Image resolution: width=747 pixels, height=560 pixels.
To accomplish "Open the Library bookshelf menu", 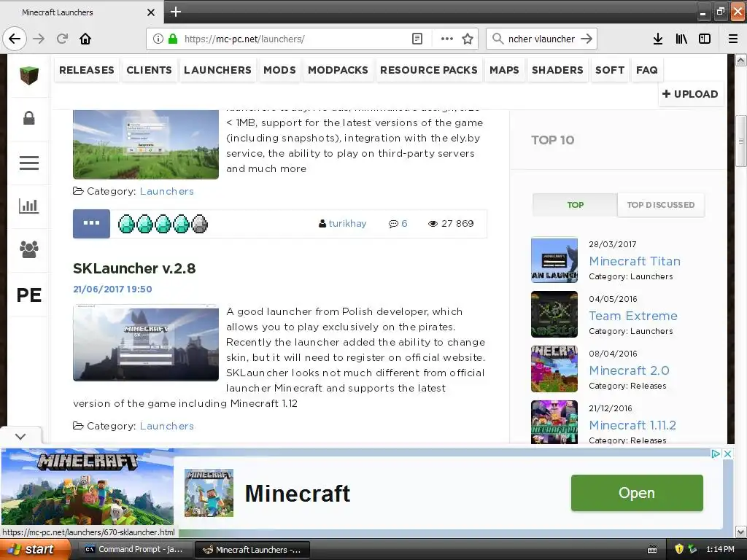I will 681,39.
